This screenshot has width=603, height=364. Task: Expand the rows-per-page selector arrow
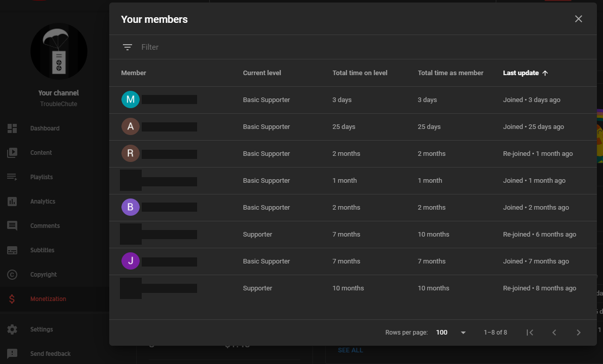click(462, 333)
